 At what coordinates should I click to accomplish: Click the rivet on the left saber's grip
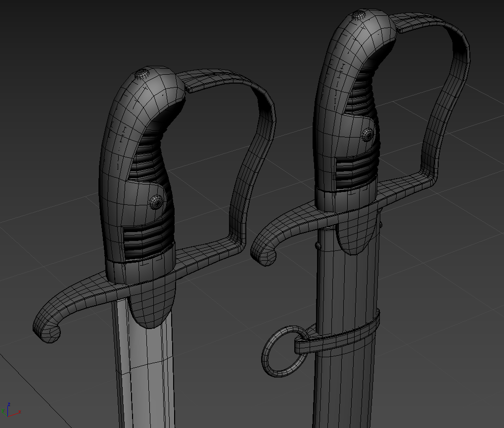tap(155, 202)
